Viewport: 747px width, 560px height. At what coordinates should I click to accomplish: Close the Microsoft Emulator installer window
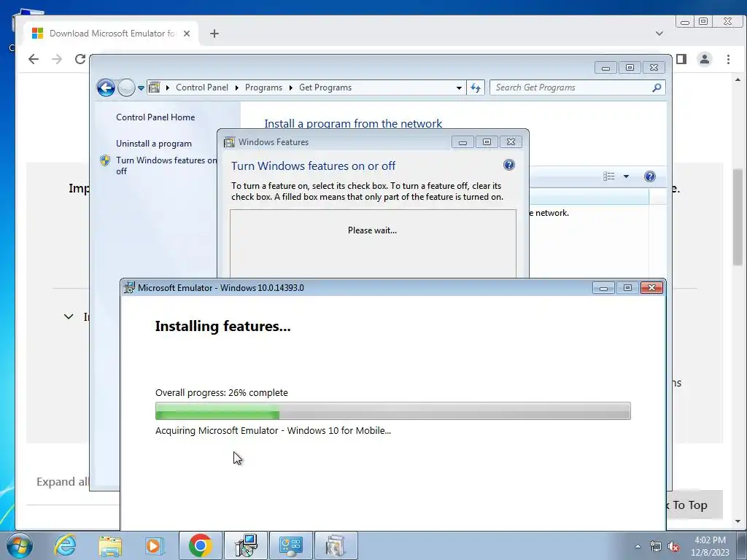tap(651, 287)
